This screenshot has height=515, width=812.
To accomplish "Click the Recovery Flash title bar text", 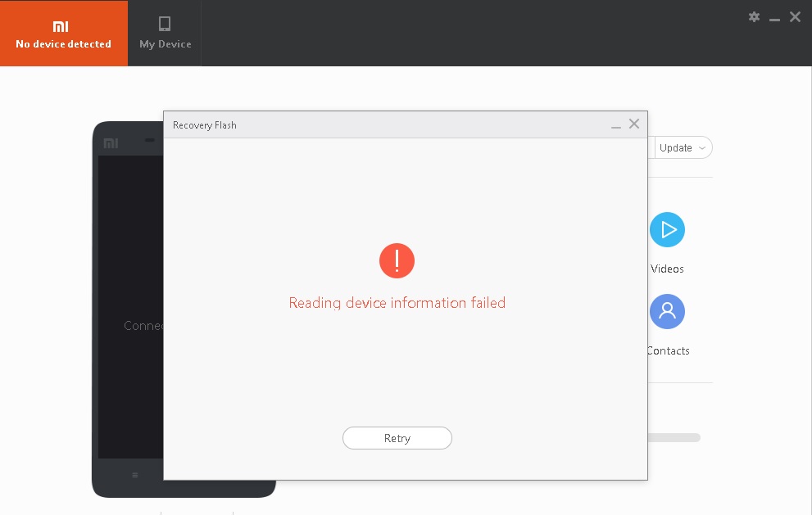I will tap(204, 125).
